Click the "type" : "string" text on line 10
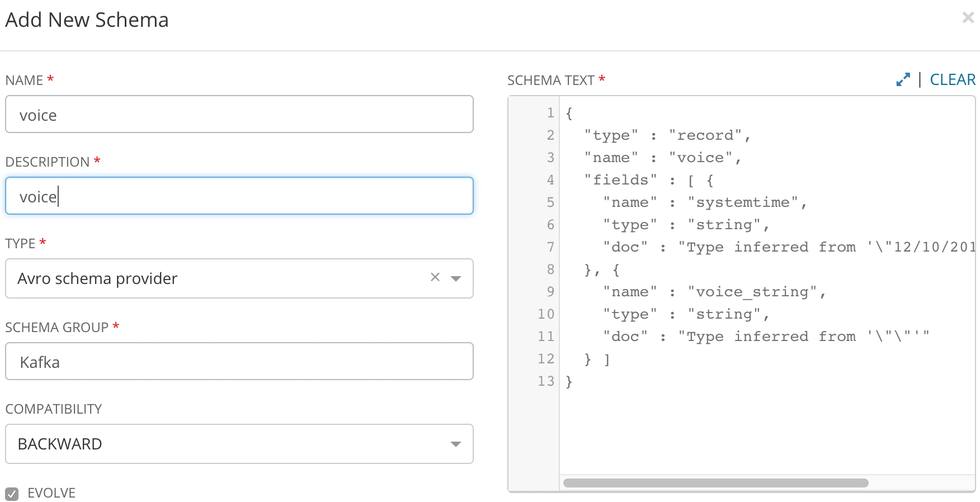This screenshot has height=502, width=980. point(686,314)
